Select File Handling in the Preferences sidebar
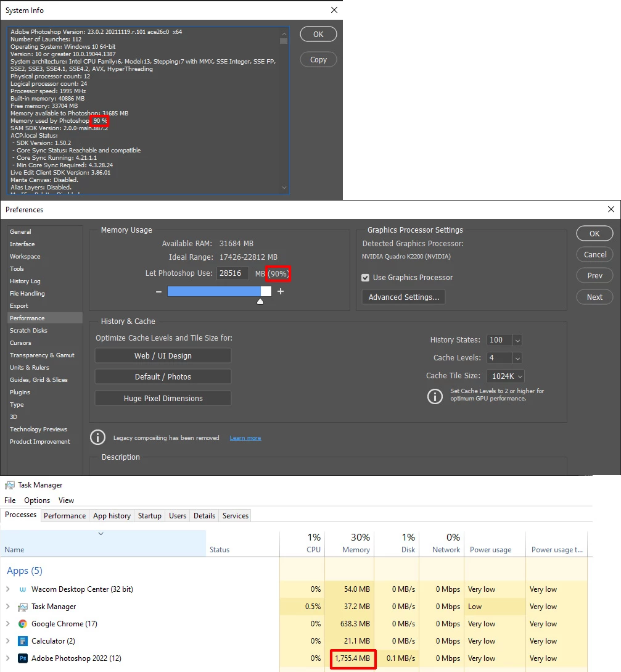Viewport: 621px width, 672px height. click(x=27, y=294)
